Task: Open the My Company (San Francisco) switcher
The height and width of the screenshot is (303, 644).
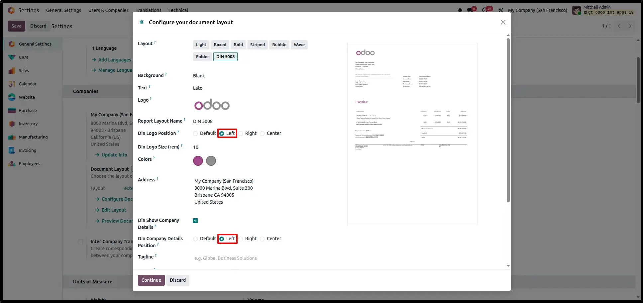Action: coord(537,10)
